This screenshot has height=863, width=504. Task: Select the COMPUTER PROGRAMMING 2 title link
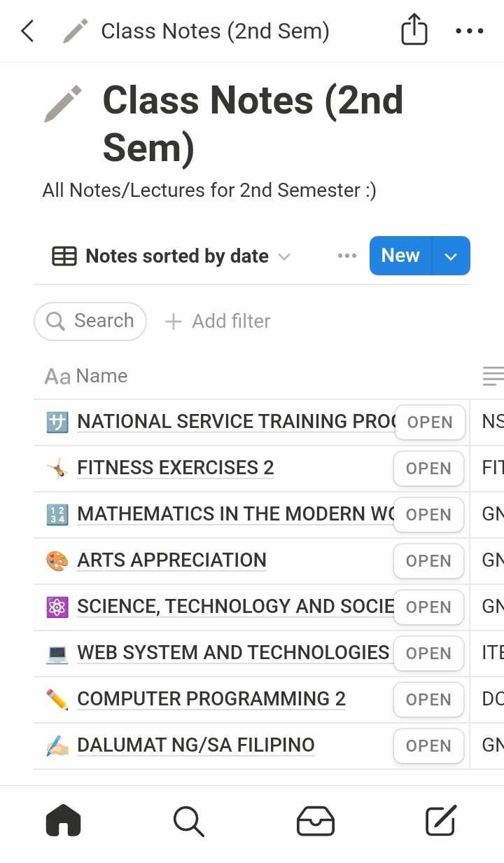[x=211, y=699]
